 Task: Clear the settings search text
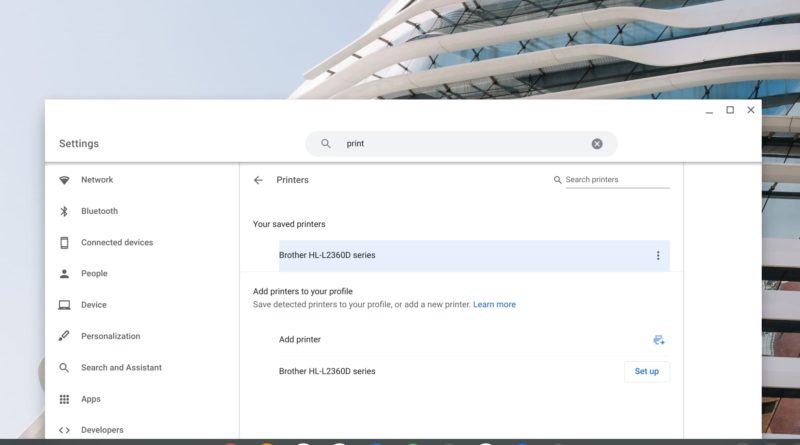597,144
